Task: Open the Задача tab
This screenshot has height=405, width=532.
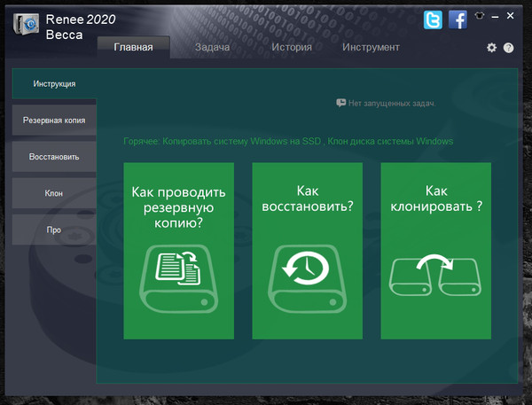Action: [x=212, y=48]
